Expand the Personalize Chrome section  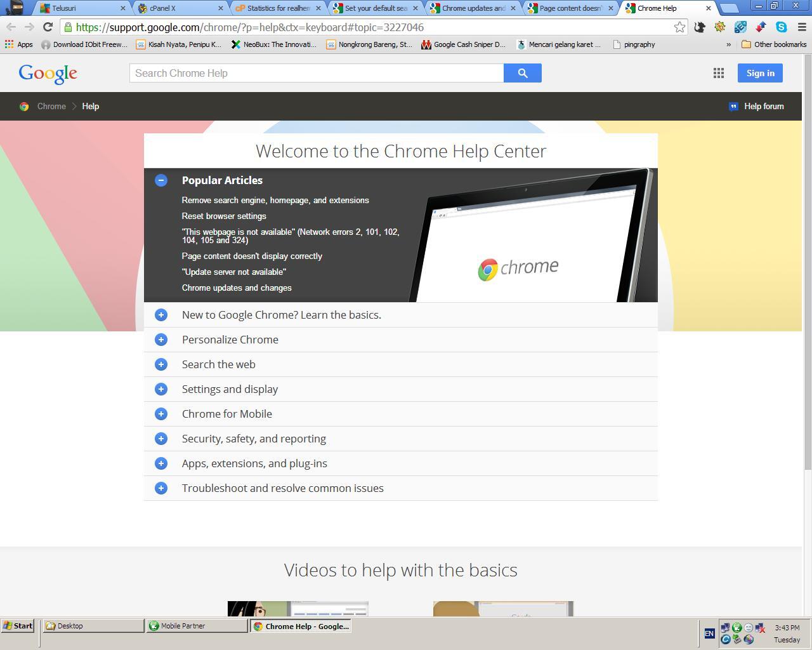[161, 340]
